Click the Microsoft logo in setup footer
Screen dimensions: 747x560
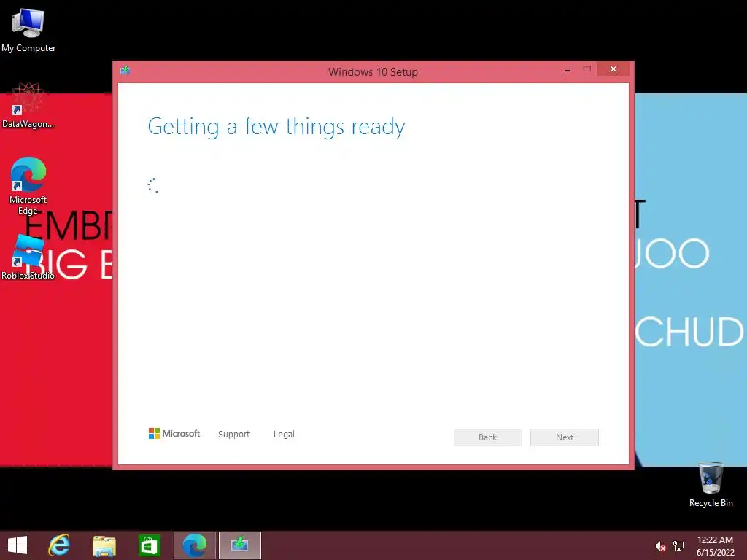click(x=174, y=433)
